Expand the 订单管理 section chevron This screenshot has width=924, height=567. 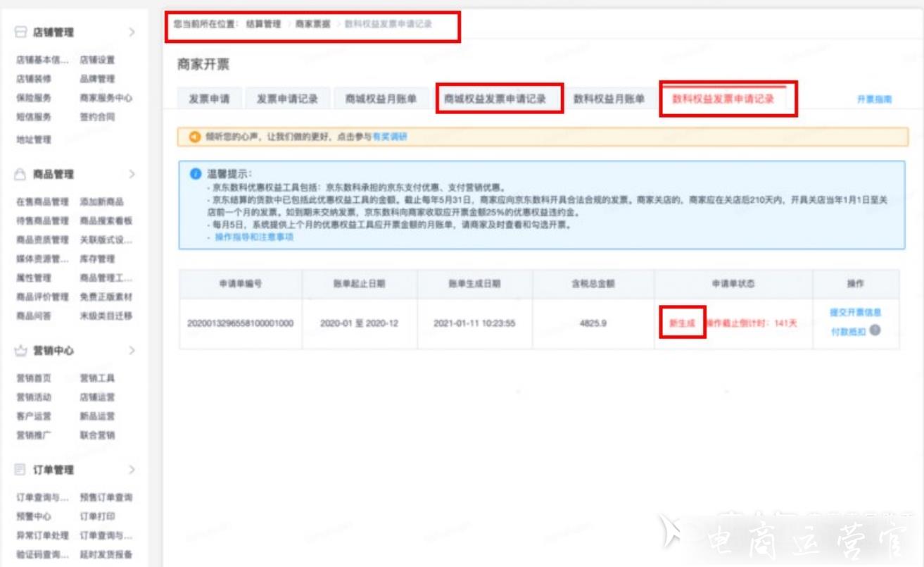(x=132, y=470)
